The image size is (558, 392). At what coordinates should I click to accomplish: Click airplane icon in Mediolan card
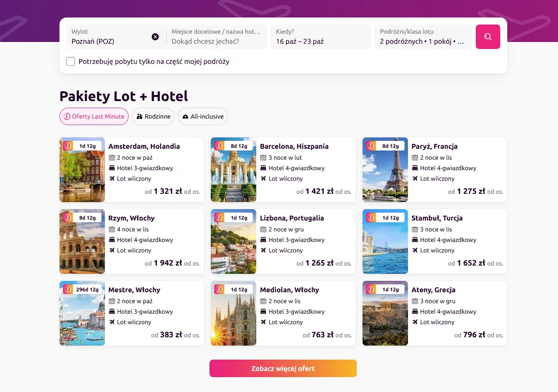click(x=263, y=322)
